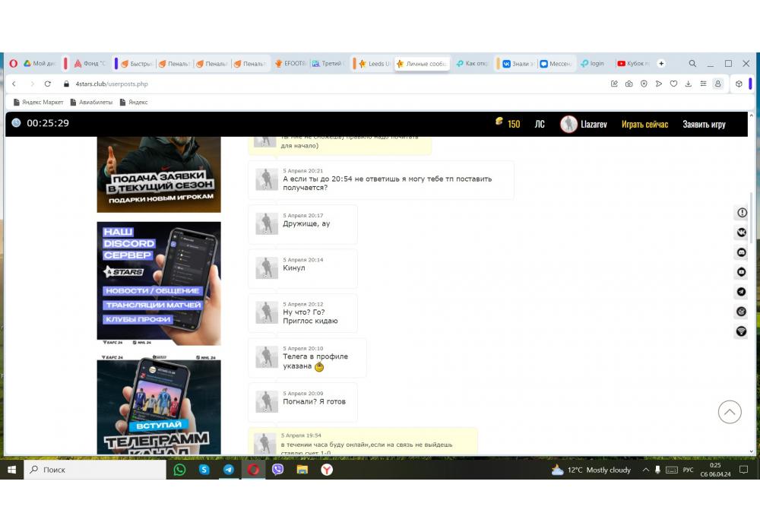This screenshot has height=532, width=760.
Task: Click the heart bookmark icon in address bar
Action: point(673,84)
